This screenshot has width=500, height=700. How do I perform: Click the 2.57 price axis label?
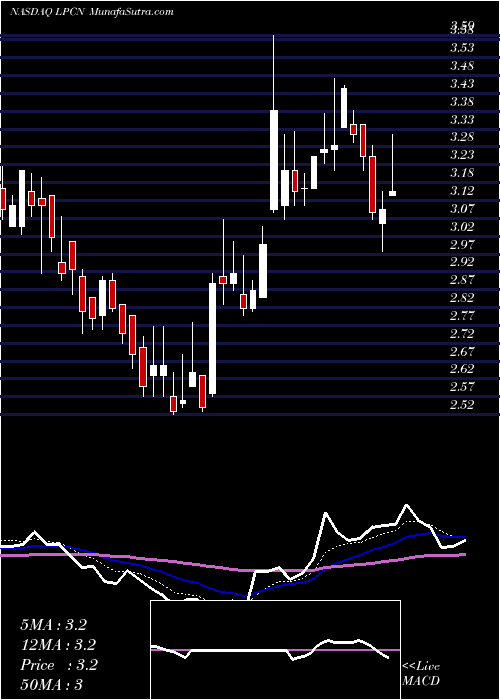(462, 386)
